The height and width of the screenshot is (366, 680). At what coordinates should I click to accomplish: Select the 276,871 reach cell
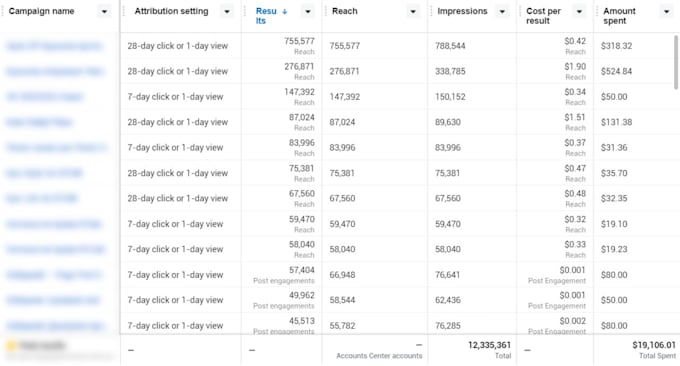(x=344, y=71)
